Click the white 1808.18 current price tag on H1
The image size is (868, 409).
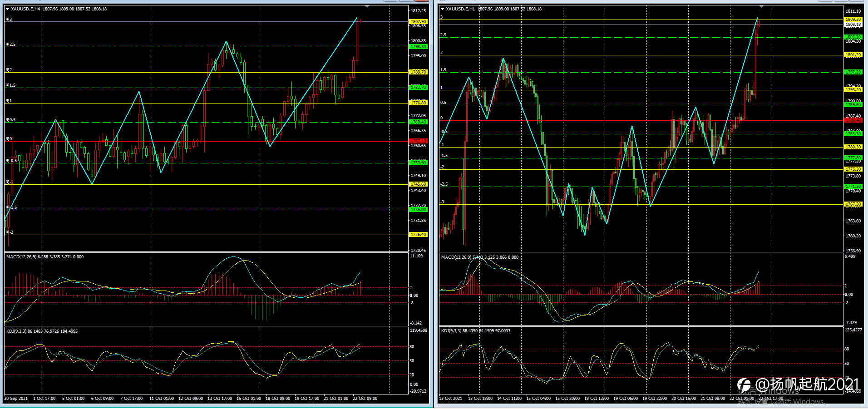pyautogui.click(x=853, y=25)
